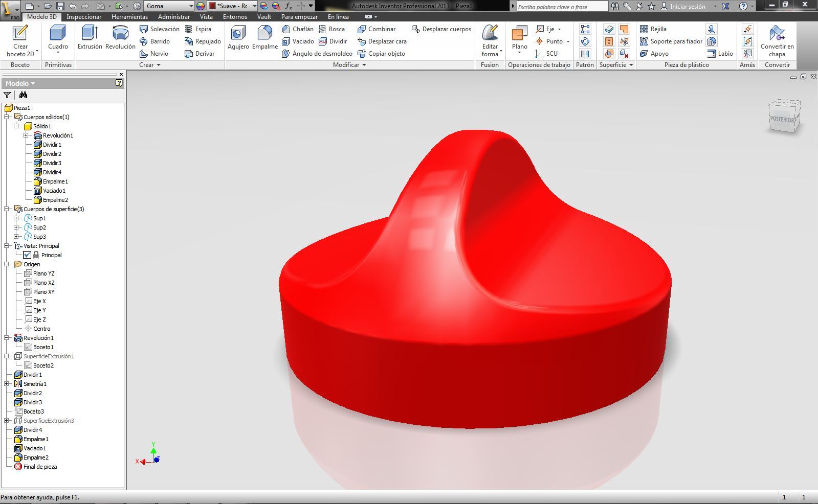
Task: Expand the Sup3 surface node
Action: pyautogui.click(x=16, y=237)
